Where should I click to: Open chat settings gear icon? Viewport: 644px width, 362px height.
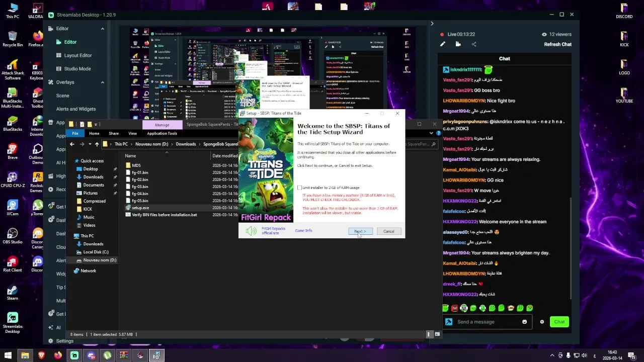pyautogui.click(x=542, y=322)
